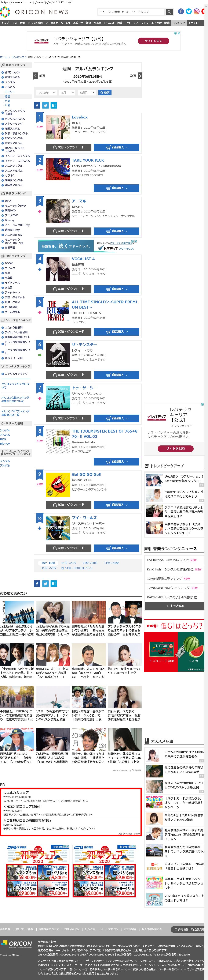The image size is (208, 980).
Task: Click the blue 検索 search button
Action: coord(105,93)
